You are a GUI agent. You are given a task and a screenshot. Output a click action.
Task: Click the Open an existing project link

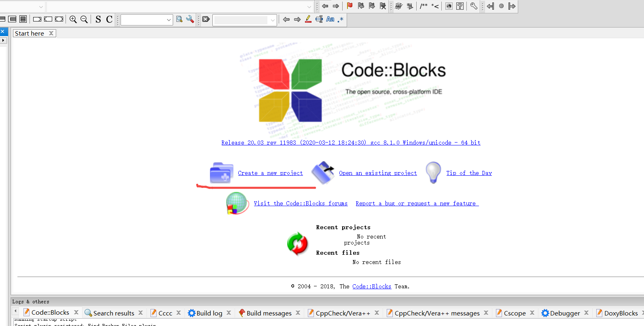[378, 173]
